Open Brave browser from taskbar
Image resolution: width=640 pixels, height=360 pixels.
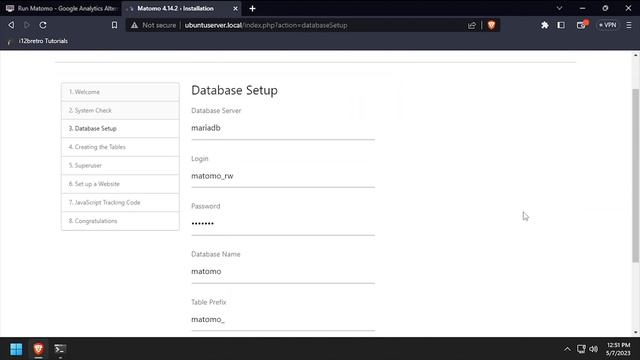pyautogui.click(x=38, y=349)
